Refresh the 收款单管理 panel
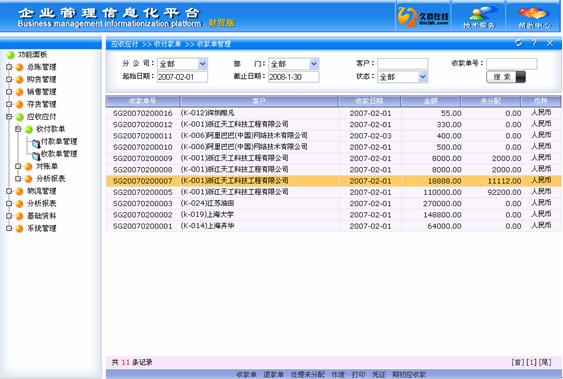Viewport: 563px width, 379px height. click(x=518, y=43)
